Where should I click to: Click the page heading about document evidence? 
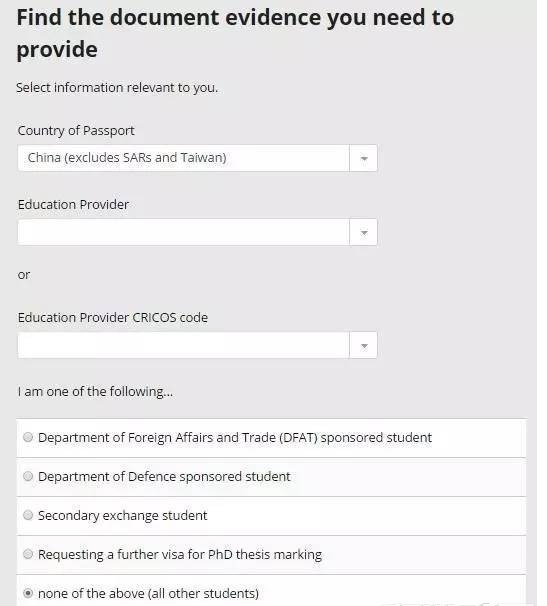tap(235, 33)
